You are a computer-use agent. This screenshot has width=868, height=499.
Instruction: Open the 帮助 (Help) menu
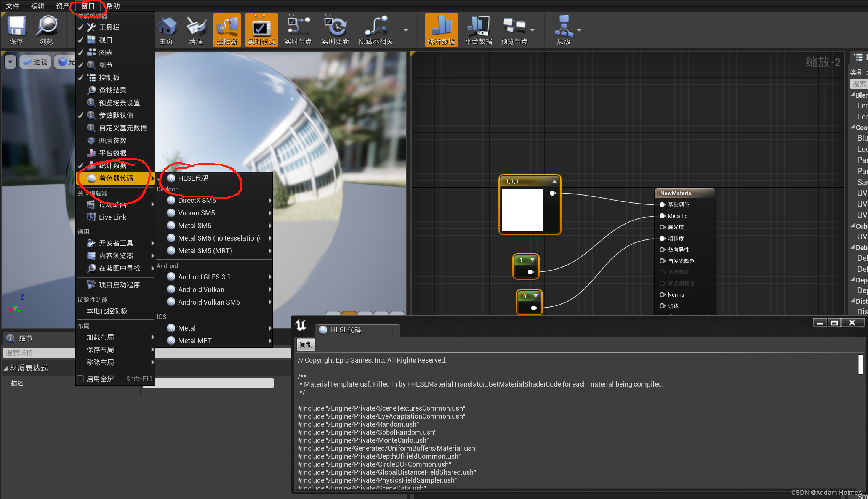click(113, 6)
